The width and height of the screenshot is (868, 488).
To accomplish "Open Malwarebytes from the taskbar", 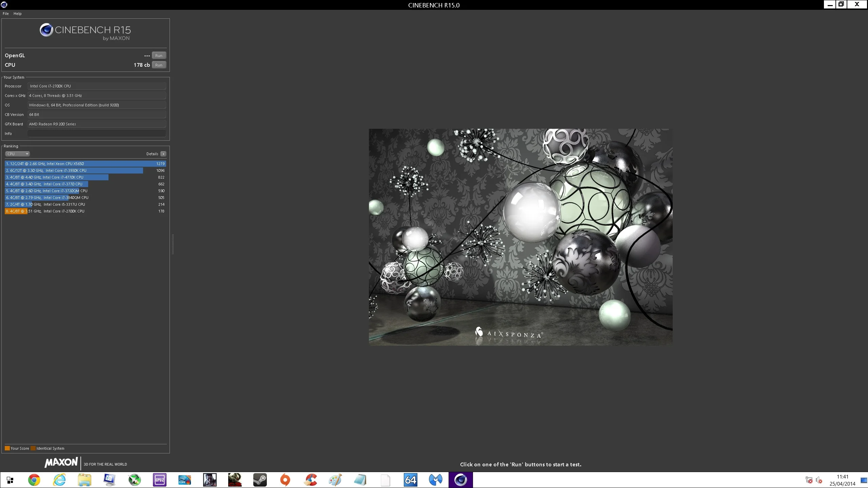I will pyautogui.click(x=436, y=480).
